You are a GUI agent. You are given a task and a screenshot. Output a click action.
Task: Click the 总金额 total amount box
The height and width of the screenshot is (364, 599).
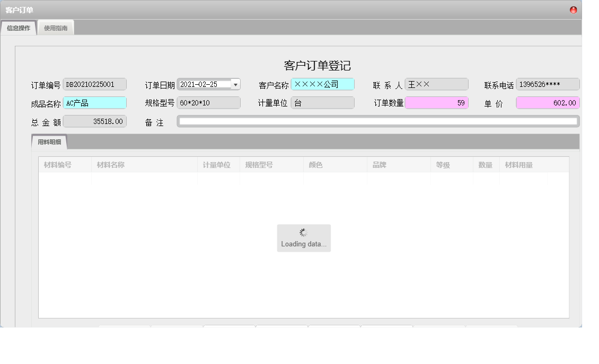tap(94, 121)
